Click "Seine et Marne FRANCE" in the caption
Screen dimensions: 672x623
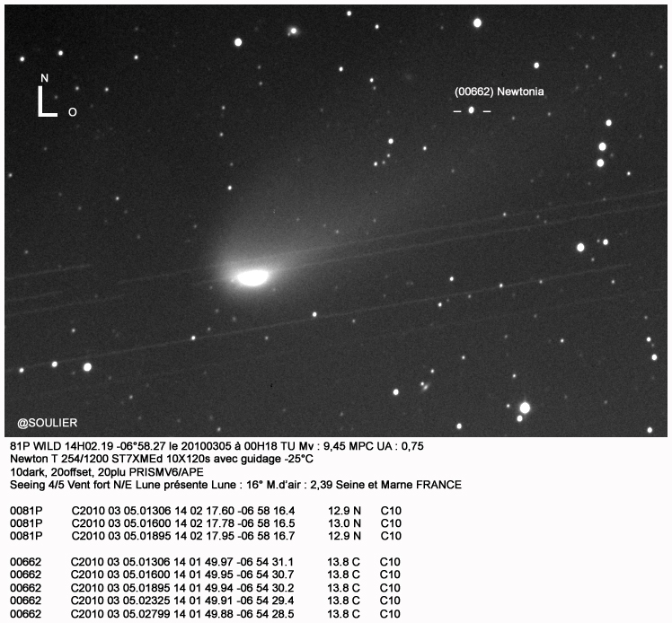tap(399, 485)
